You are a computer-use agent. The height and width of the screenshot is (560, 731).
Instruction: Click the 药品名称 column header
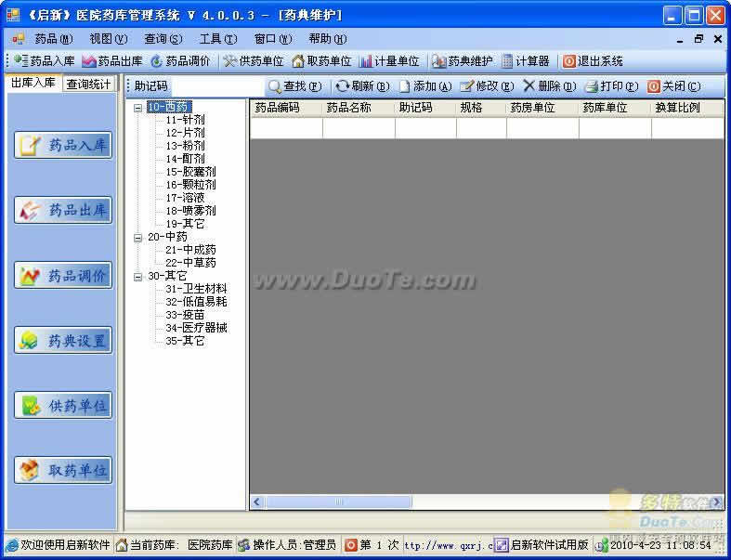[x=359, y=108]
